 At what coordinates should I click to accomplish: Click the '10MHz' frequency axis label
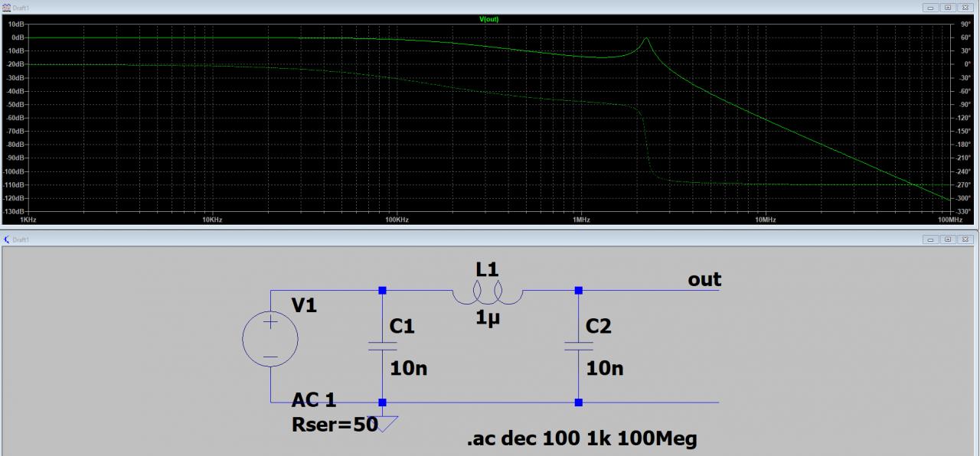click(766, 220)
